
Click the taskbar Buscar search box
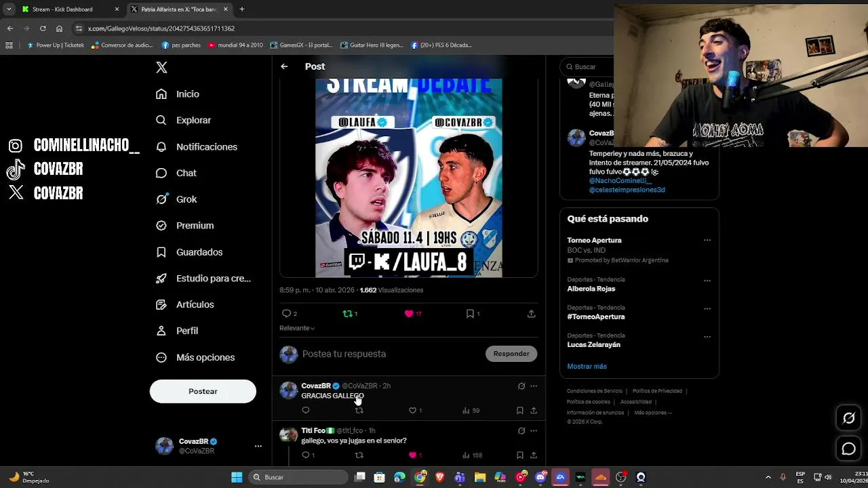[x=298, y=477]
